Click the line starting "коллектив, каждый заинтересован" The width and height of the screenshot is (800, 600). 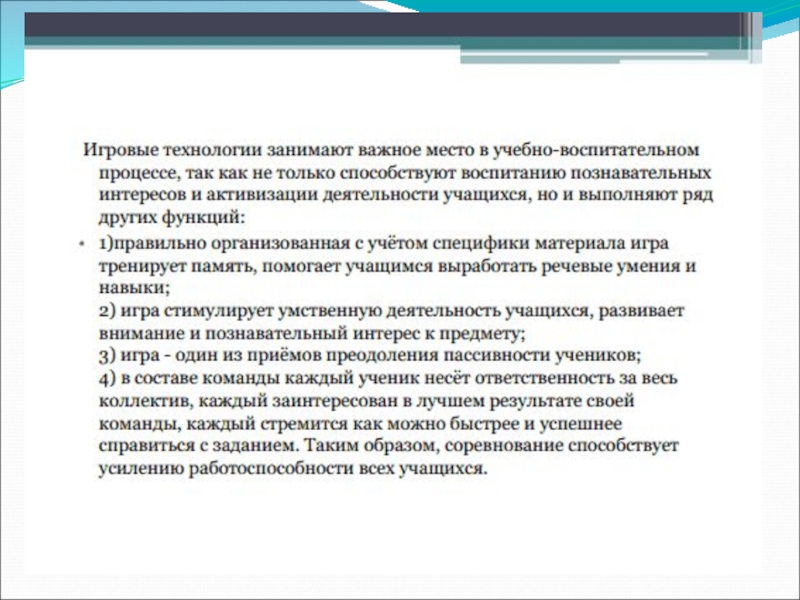click(x=367, y=401)
